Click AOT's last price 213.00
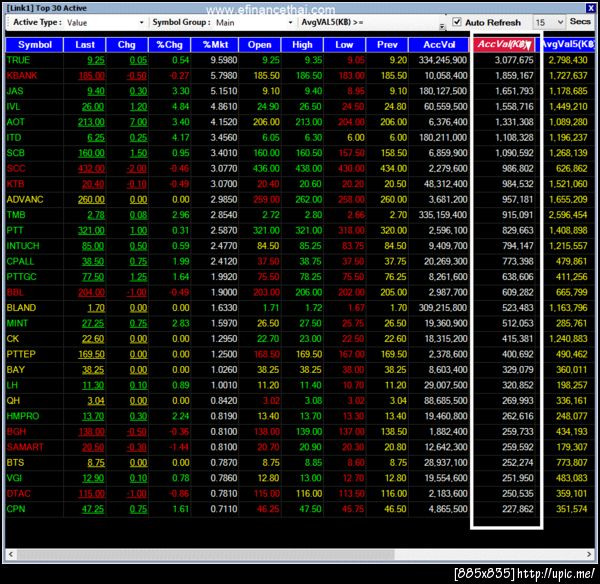 point(91,122)
